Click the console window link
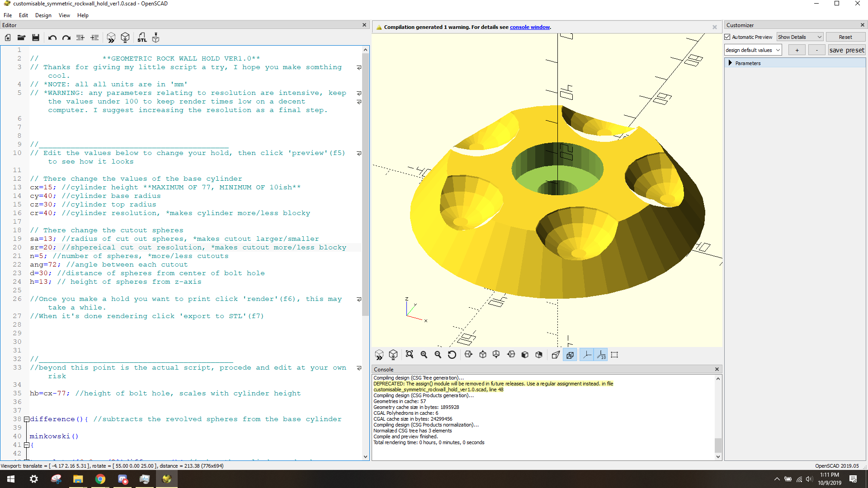The width and height of the screenshot is (868, 488). (529, 27)
